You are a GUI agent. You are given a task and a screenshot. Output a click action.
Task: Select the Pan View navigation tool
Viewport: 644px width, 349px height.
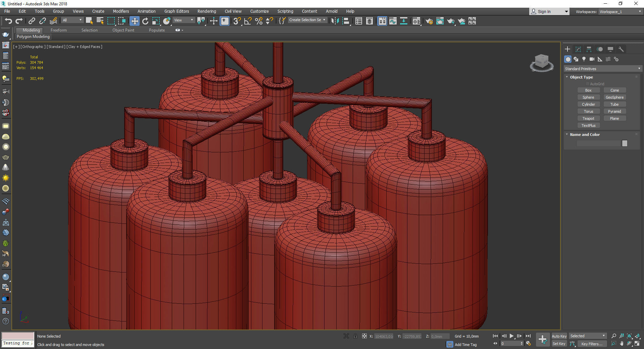(x=622, y=344)
